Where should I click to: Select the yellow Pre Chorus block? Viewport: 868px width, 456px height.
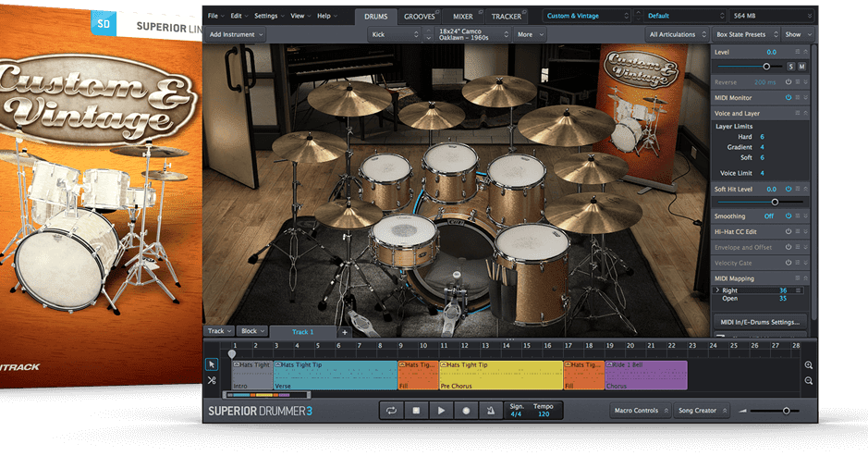(x=501, y=376)
